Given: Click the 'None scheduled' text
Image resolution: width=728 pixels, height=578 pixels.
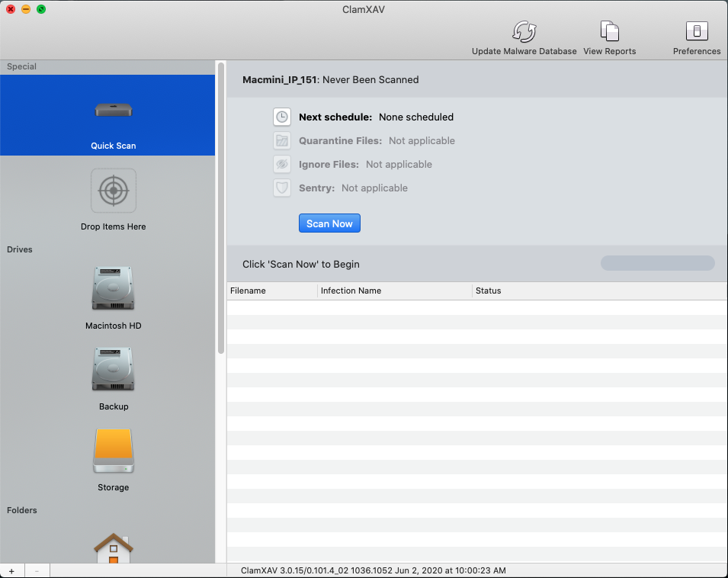Looking at the screenshot, I should 416,117.
